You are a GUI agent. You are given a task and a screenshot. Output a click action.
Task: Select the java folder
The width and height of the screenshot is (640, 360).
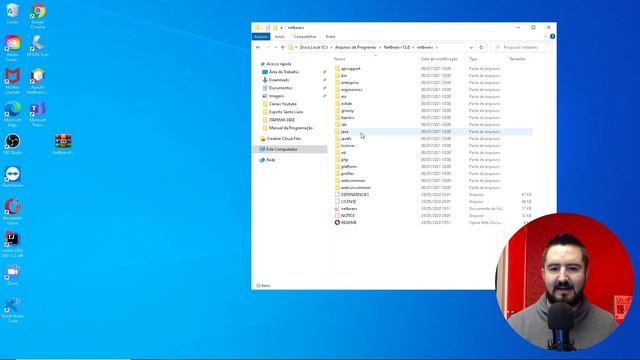(x=344, y=131)
